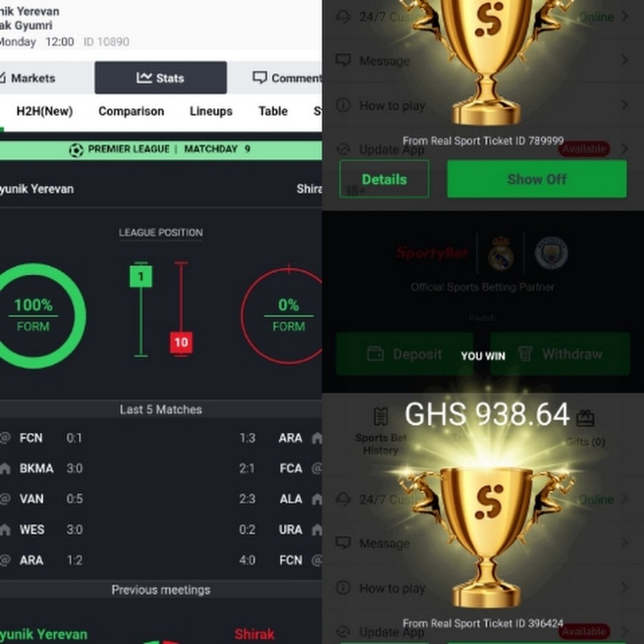Click the Deposit button
The image size is (644, 644).
pyautogui.click(x=404, y=354)
